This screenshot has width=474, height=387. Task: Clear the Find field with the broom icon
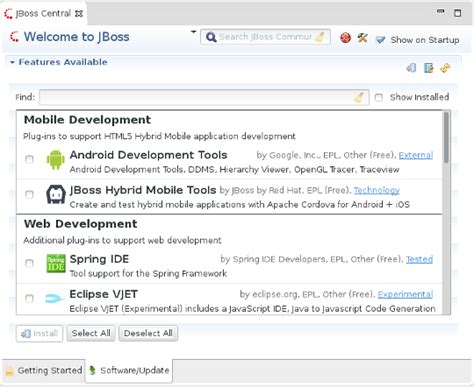pos(359,97)
